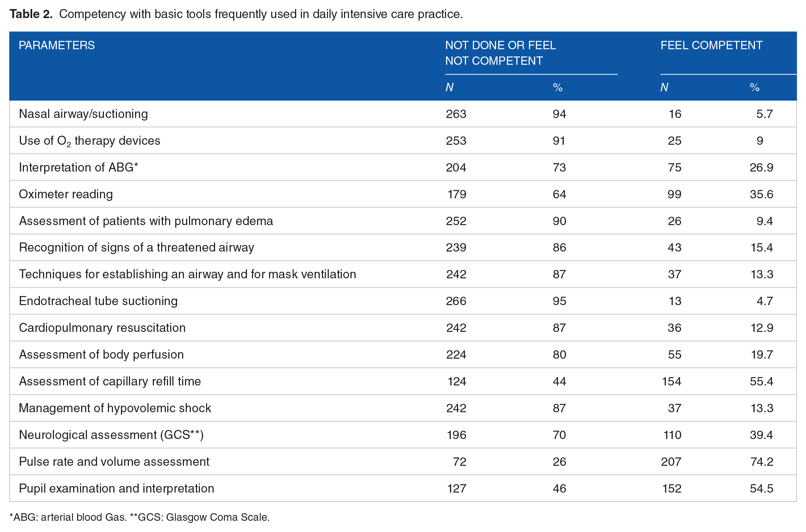This screenshot has width=806, height=532.
Task: Click Pupil examination and interpretation row
Action: (x=403, y=489)
